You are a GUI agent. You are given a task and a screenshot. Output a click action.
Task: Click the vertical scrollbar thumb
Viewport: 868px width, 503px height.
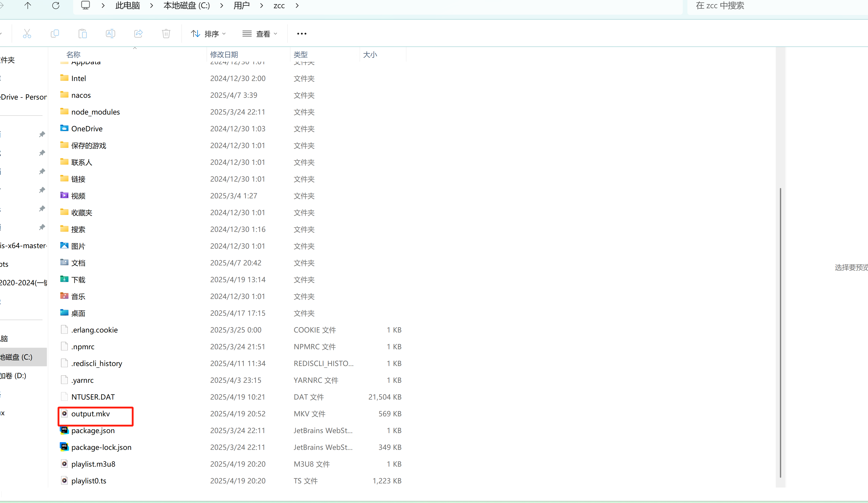pyautogui.click(x=780, y=333)
